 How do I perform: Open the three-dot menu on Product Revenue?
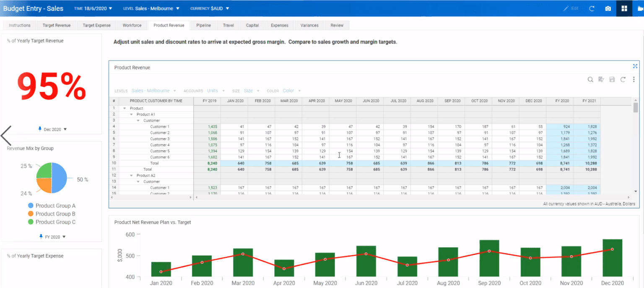[x=634, y=79]
